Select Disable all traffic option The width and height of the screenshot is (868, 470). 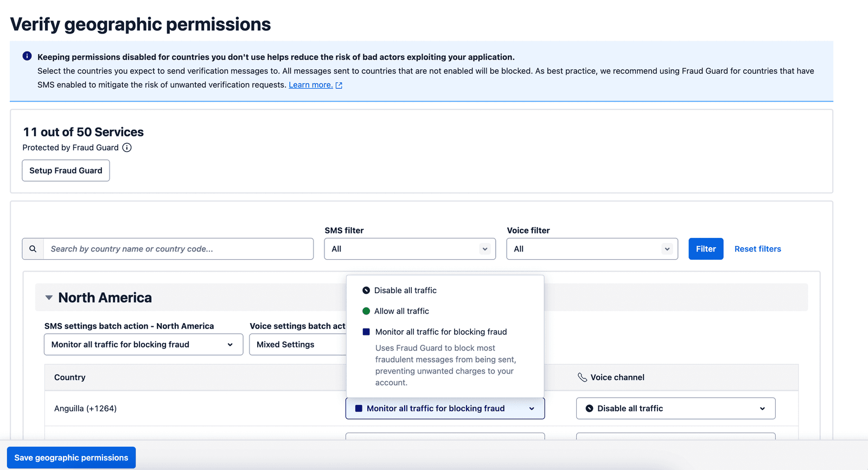point(405,291)
